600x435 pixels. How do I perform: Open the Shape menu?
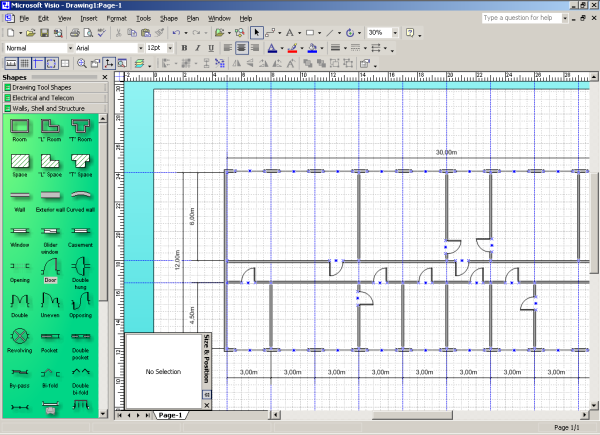click(x=169, y=18)
